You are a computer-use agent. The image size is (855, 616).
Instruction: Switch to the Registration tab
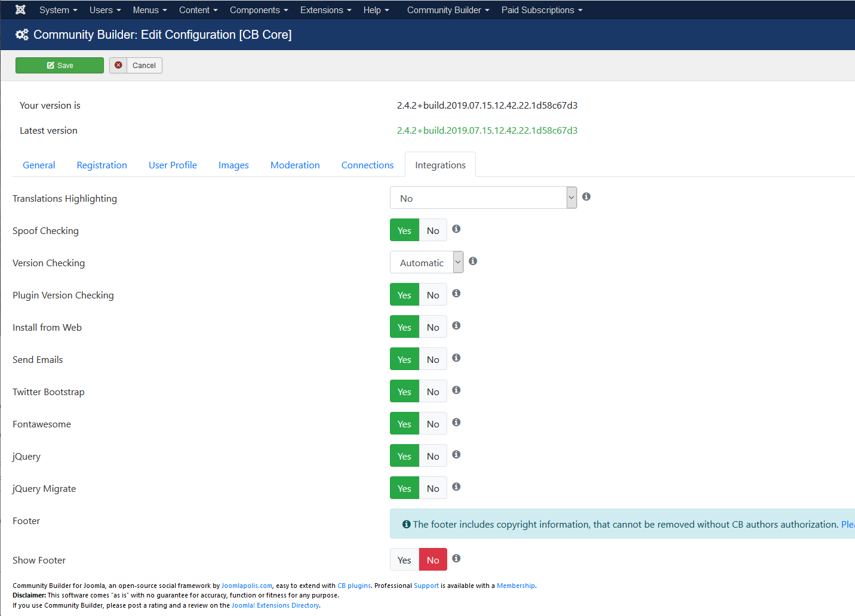(102, 165)
